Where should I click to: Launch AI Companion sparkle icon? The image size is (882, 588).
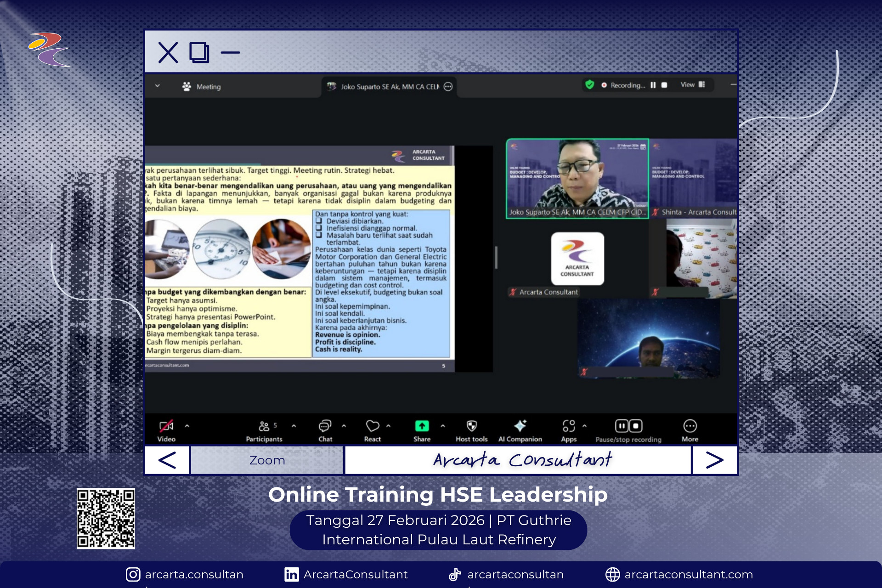click(x=520, y=426)
